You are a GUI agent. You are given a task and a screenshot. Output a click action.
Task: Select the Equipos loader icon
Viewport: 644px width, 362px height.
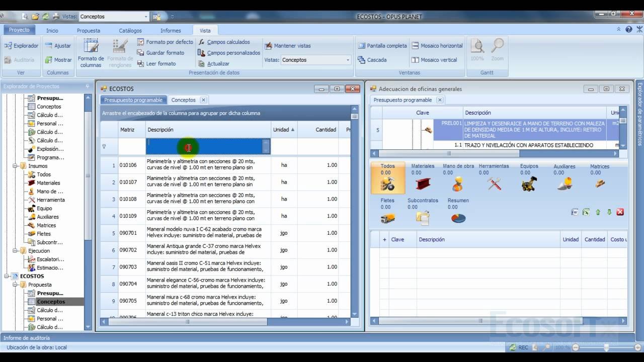click(529, 183)
